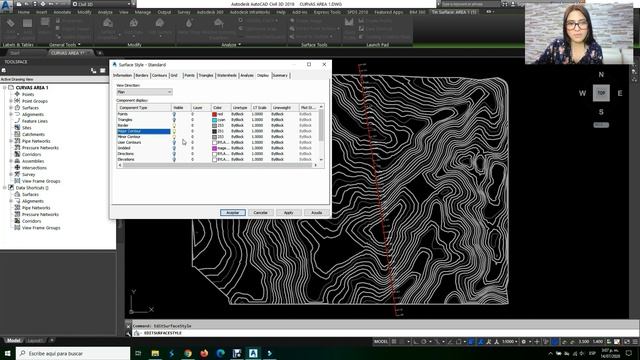
Task: Select the View Frame Groups icon under CURVAS AREA 1
Action: (17, 181)
